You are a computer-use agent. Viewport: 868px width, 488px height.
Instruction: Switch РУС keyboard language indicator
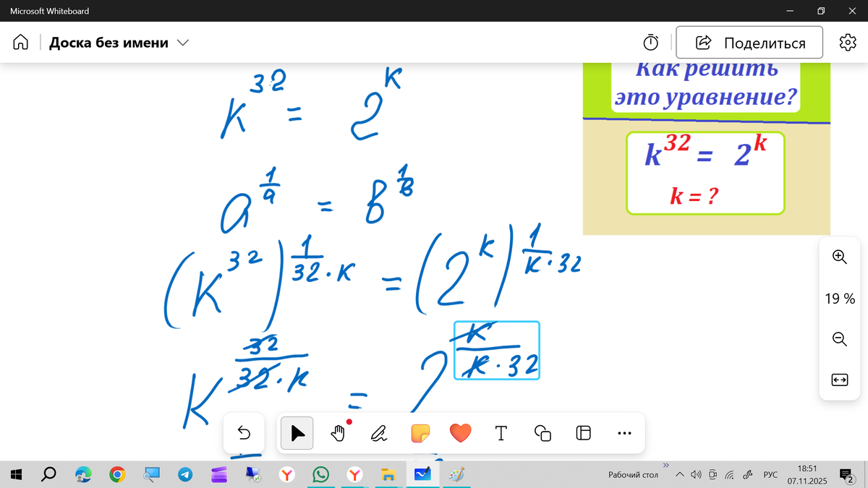[x=770, y=475]
